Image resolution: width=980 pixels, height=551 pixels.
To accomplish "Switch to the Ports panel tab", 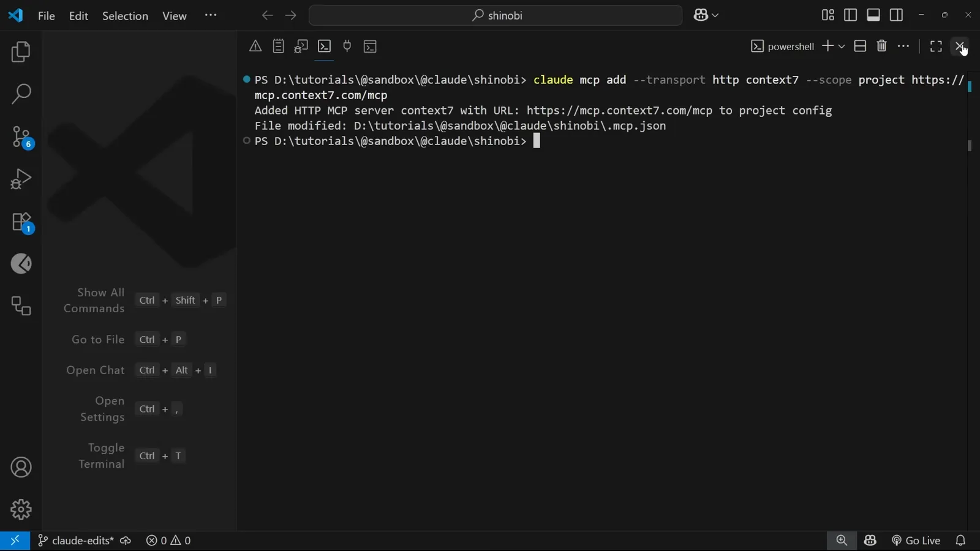I will [347, 46].
